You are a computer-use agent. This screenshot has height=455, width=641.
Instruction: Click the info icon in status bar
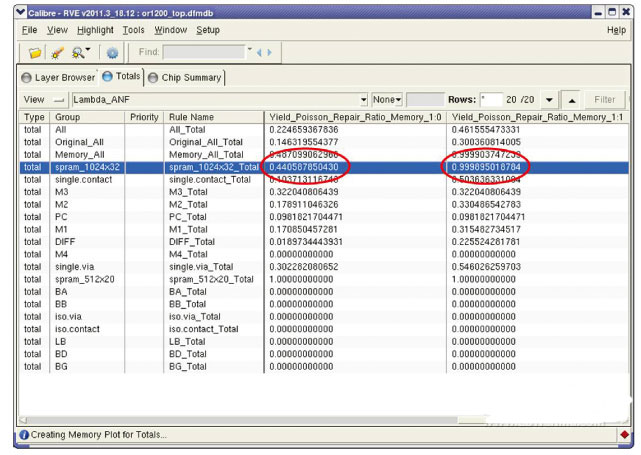point(24,435)
